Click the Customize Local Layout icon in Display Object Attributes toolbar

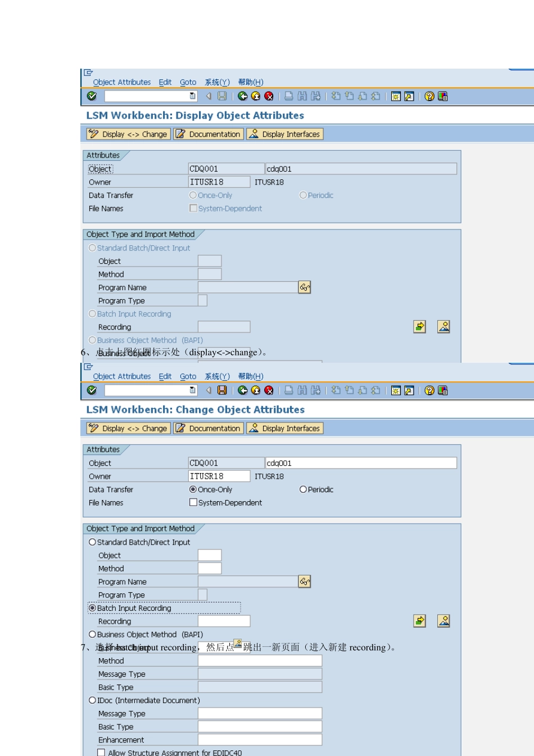443,96
